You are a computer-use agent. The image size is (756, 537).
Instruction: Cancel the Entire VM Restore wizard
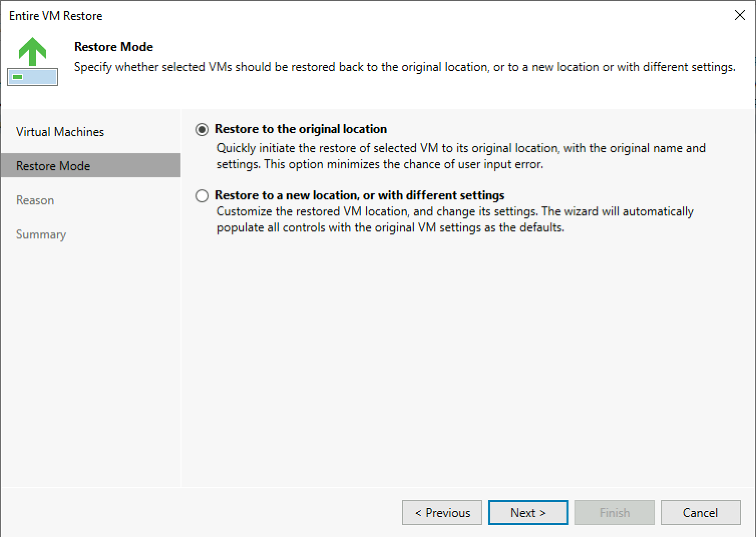coord(700,512)
